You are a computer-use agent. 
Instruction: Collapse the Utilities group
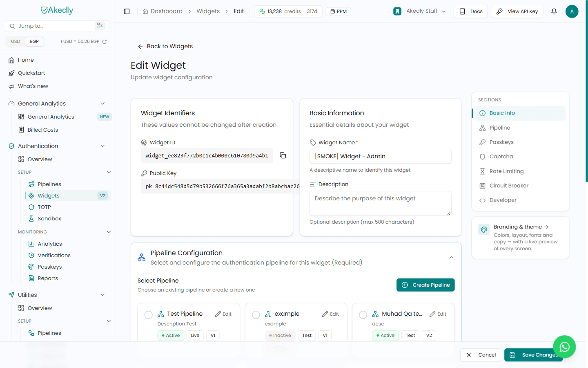point(102,295)
